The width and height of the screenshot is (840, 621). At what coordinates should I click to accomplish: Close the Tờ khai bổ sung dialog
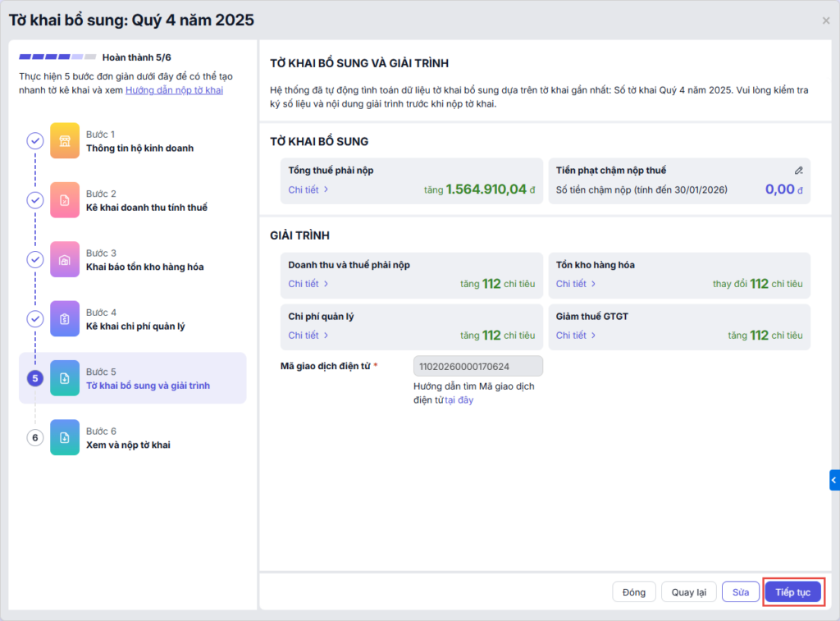pos(826,21)
